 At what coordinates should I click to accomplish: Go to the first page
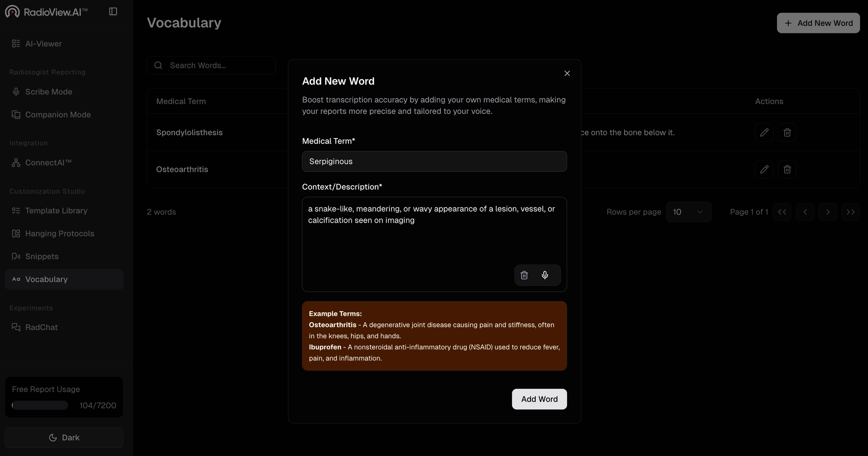tap(782, 212)
